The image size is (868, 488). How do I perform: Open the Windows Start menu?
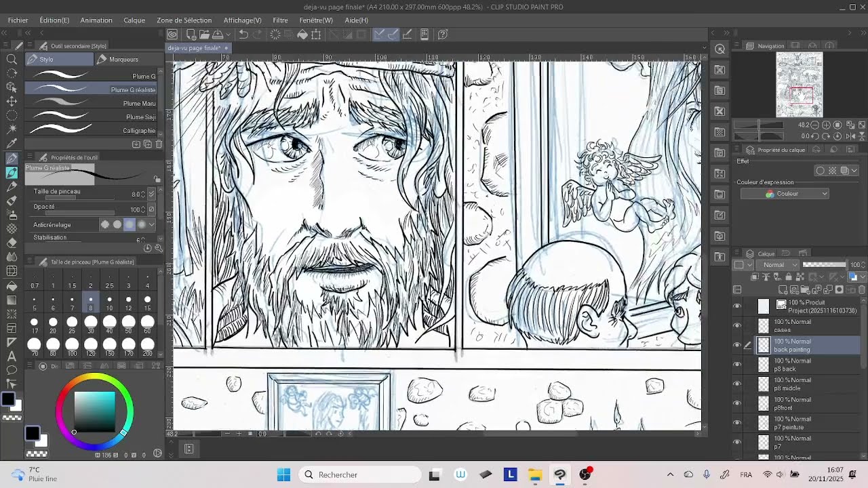point(283,474)
